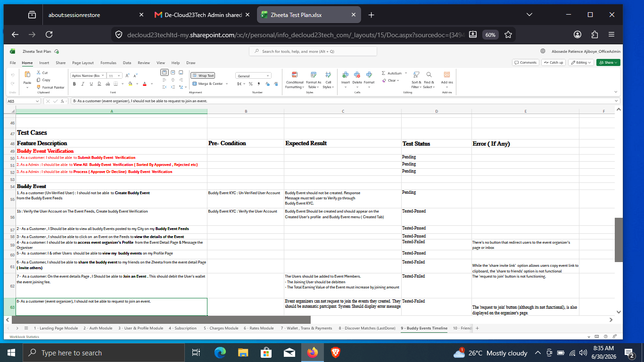Decrease font size with smaller A icon
The image size is (644, 362).
click(135, 75)
